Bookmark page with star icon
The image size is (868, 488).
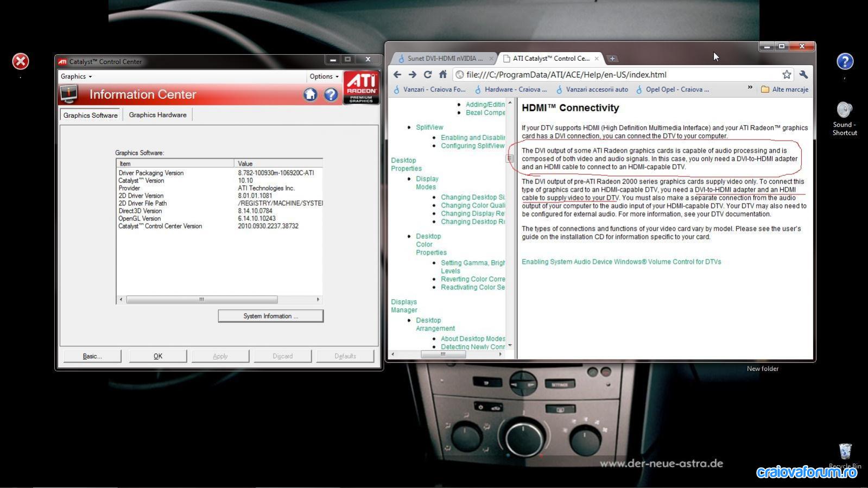[x=787, y=75]
